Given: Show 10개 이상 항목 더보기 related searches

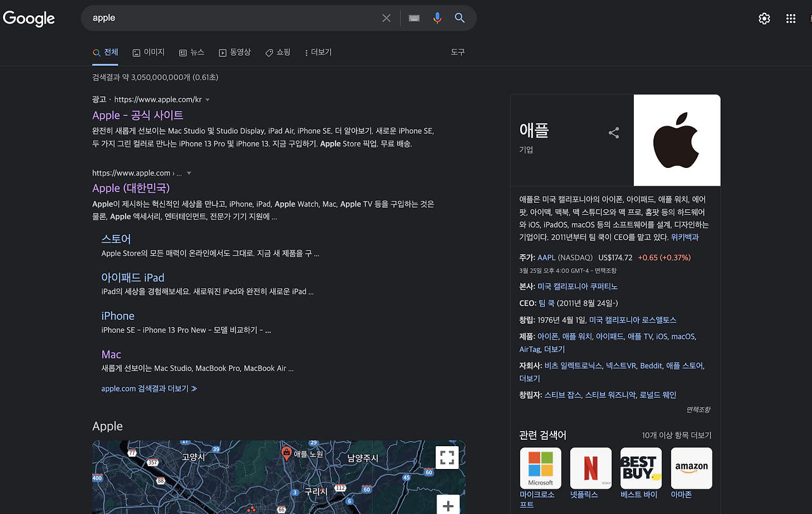Looking at the screenshot, I should click(677, 435).
